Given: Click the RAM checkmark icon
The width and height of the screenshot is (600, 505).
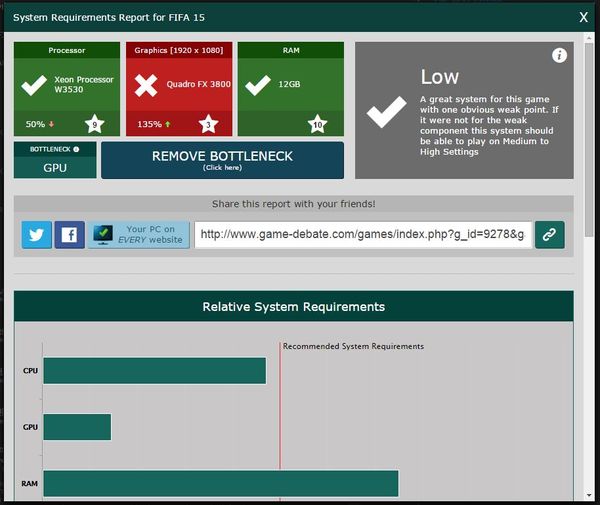Looking at the screenshot, I should pyautogui.click(x=258, y=85).
